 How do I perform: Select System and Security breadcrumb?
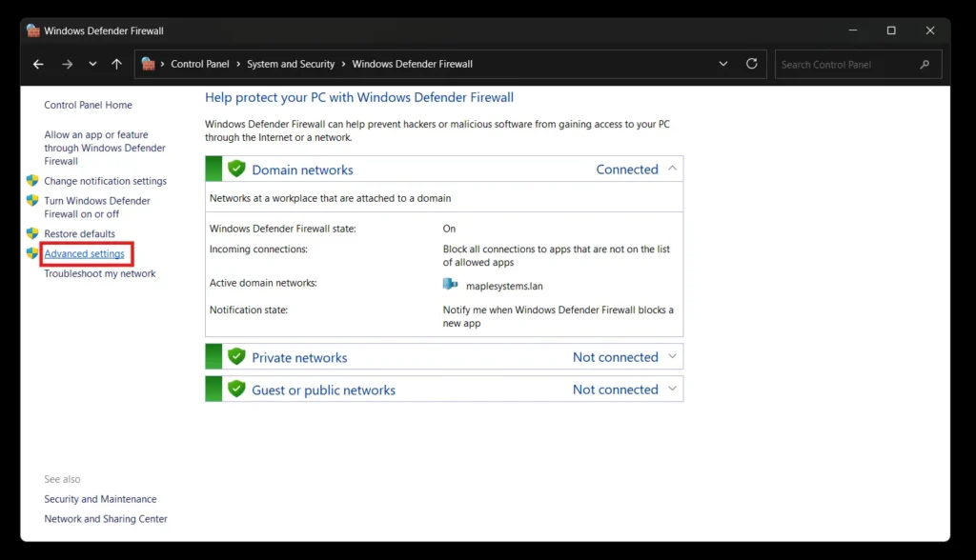(x=291, y=65)
